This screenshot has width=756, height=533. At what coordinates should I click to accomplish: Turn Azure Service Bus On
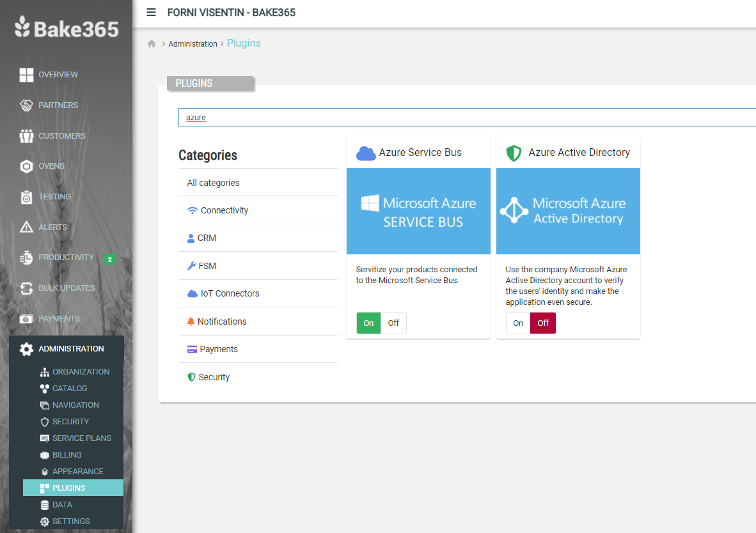tap(369, 323)
